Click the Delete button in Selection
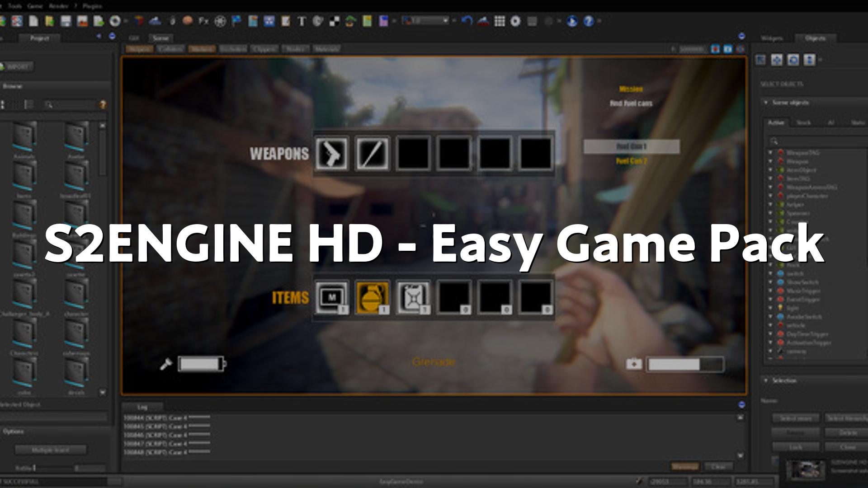This screenshot has height=488, width=868. point(846,433)
